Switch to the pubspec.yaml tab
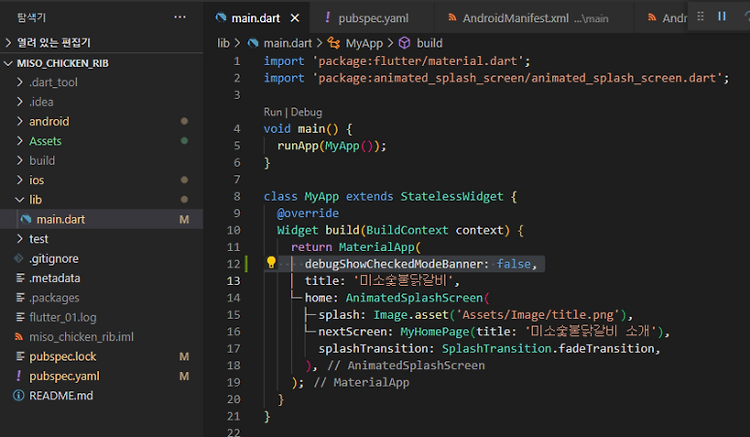Image resolution: width=750 pixels, height=437 pixels. [373, 18]
